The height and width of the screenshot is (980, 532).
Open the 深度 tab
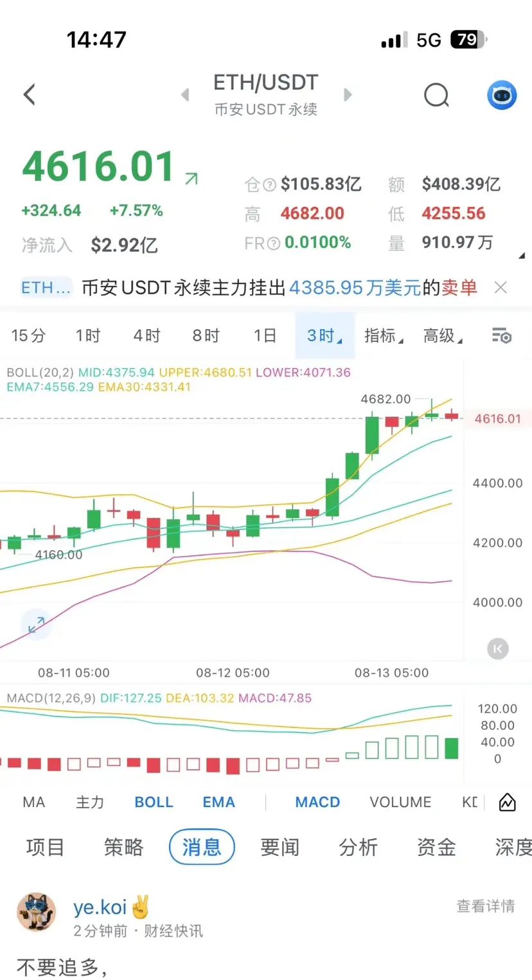point(513,848)
